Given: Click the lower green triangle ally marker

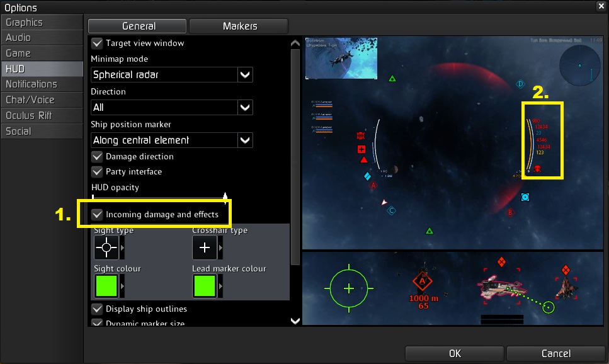Looking at the screenshot, I should coord(429,231).
